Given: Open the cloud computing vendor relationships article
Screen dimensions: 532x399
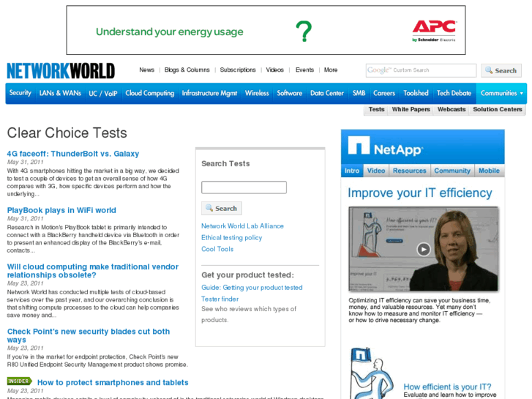Looking at the screenshot, I should point(93,271).
